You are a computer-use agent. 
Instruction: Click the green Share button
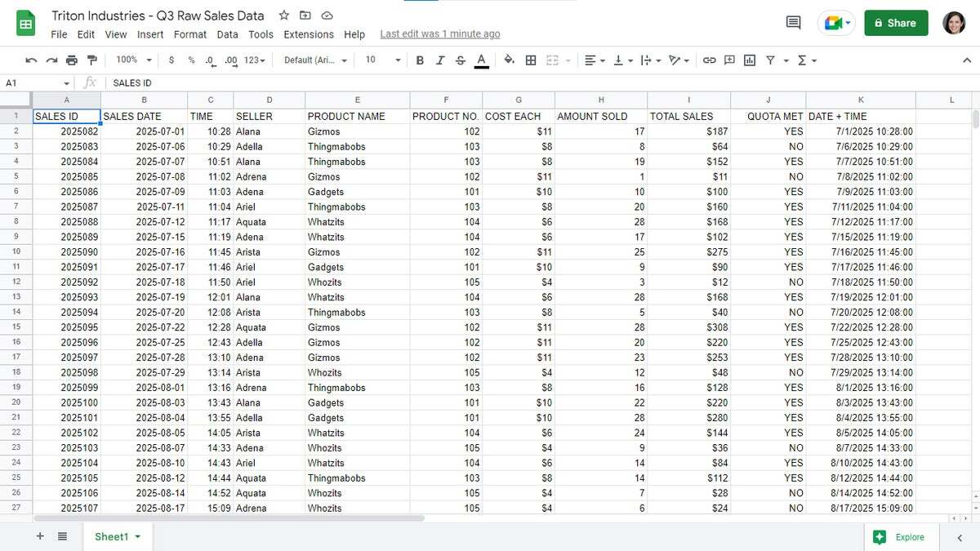coord(896,23)
